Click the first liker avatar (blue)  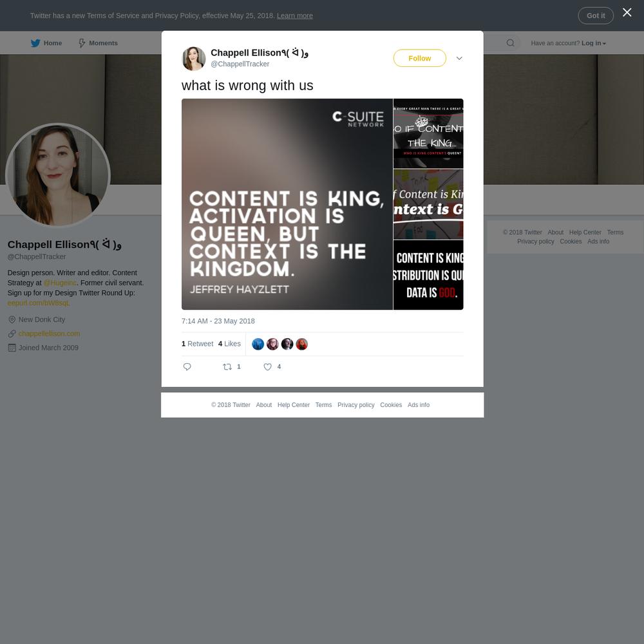pos(258,344)
